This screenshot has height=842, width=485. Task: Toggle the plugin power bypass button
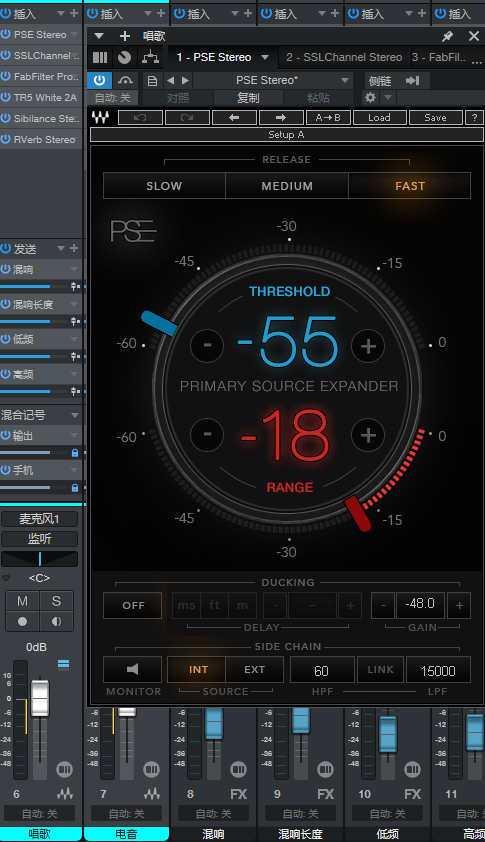[99, 81]
